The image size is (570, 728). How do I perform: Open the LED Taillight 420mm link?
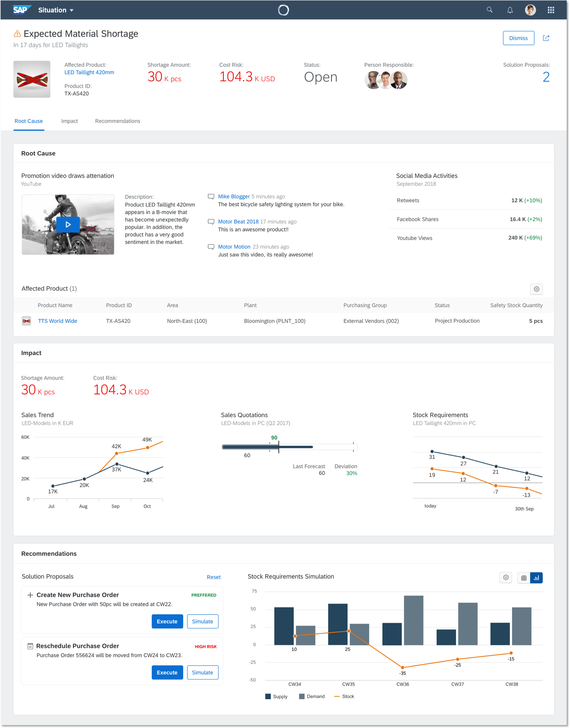pyautogui.click(x=89, y=72)
